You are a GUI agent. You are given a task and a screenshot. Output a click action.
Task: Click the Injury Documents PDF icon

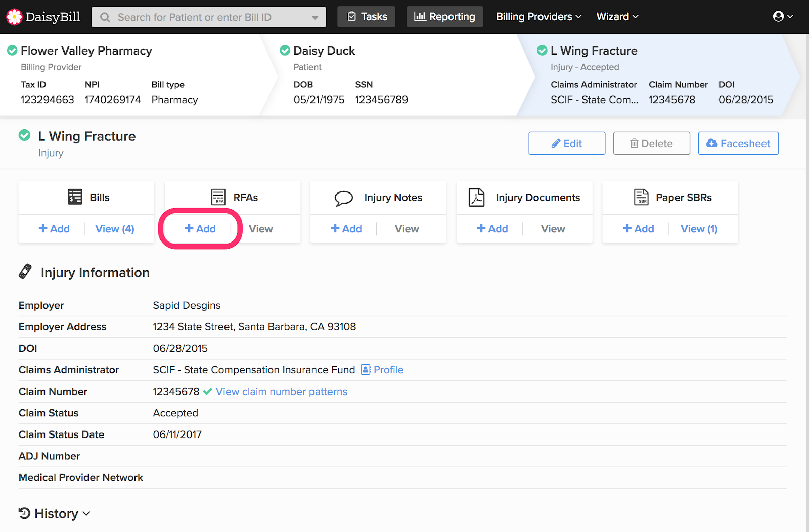[x=476, y=197]
